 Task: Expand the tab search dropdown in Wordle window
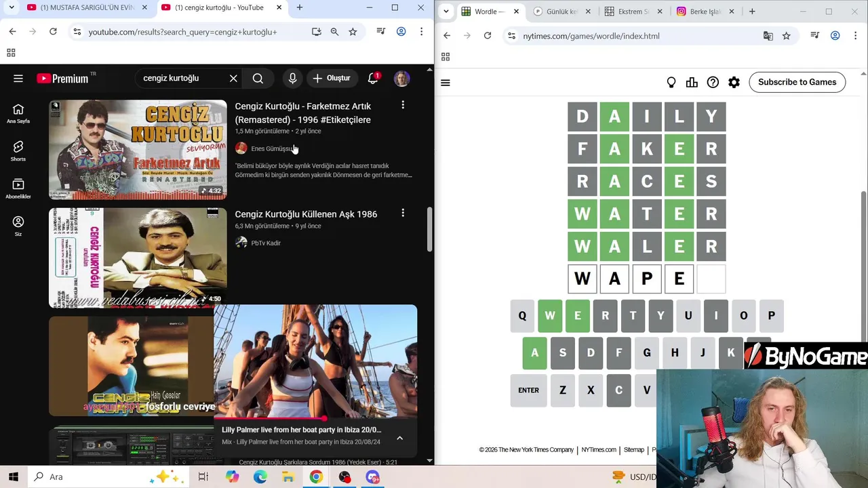pos(446,12)
